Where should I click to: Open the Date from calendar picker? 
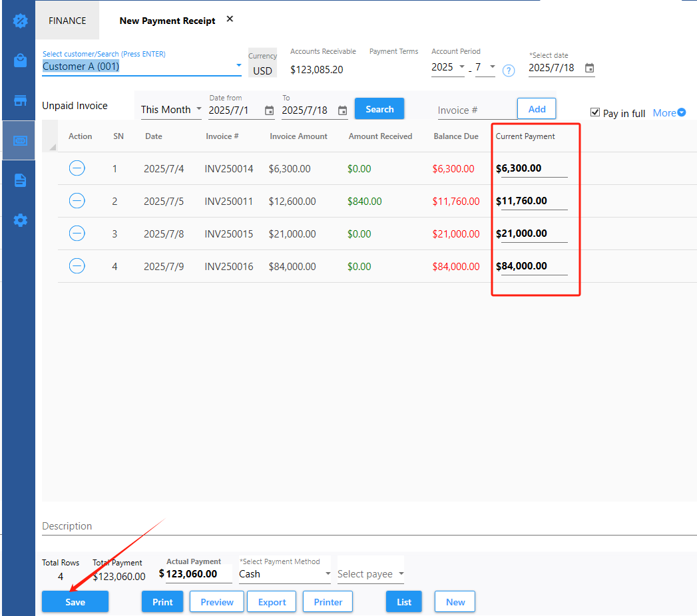(x=269, y=110)
